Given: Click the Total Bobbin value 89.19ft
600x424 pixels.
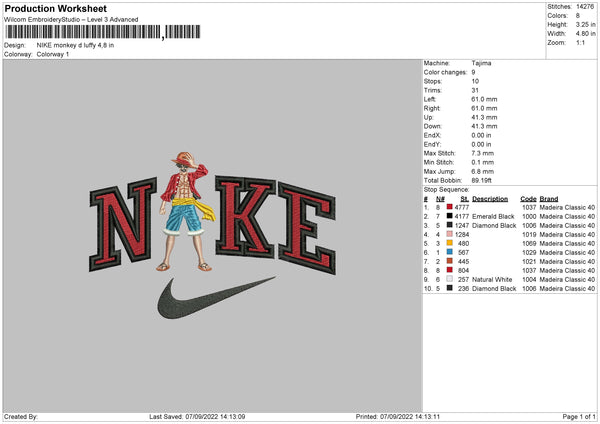Looking at the screenshot, I should [481, 180].
